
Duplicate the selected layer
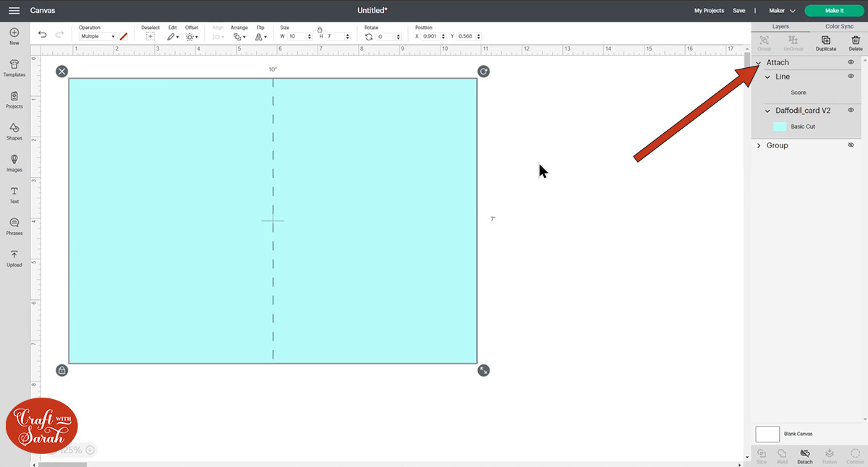(826, 43)
